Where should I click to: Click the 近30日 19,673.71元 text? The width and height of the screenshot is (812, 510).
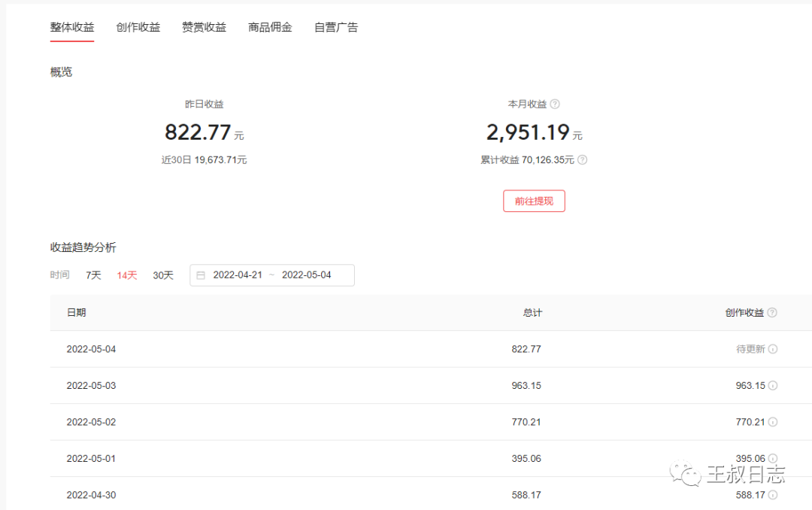pos(204,160)
